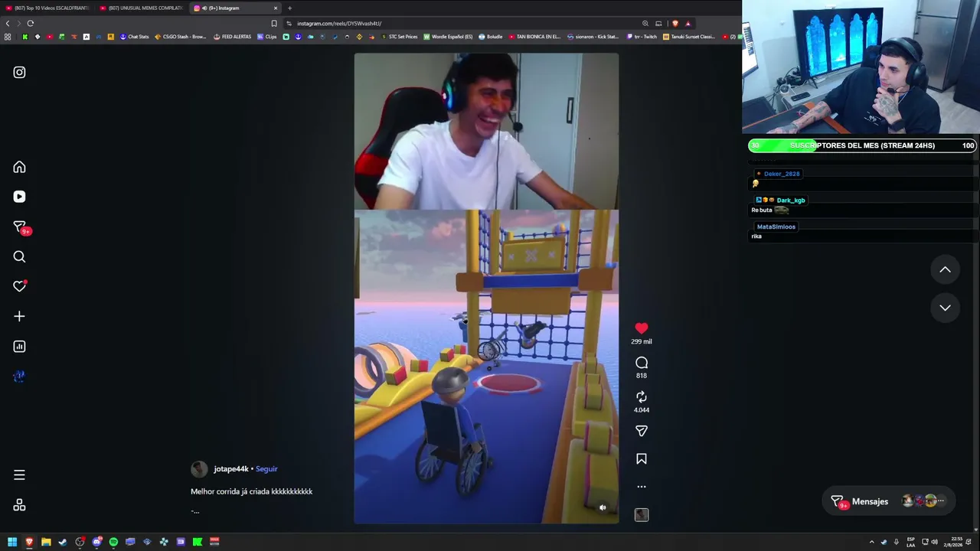Share the reel via paper plane icon
This screenshot has height=551, width=980.
coord(642,431)
